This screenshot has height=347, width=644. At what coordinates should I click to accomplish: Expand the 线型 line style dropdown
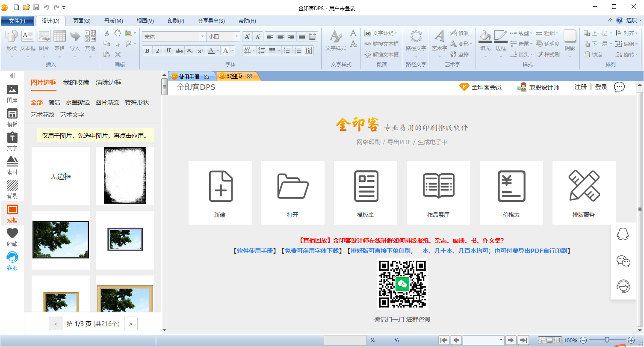click(531, 33)
